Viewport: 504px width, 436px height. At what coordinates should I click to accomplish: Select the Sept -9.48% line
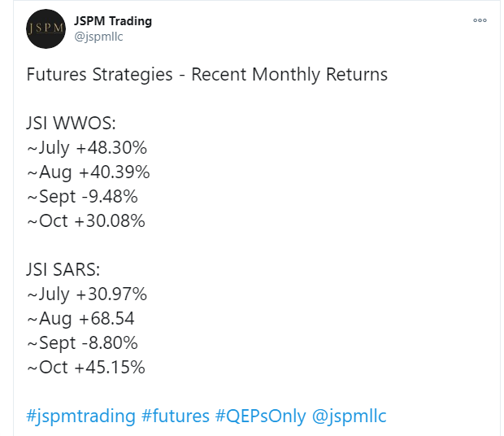(x=83, y=197)
